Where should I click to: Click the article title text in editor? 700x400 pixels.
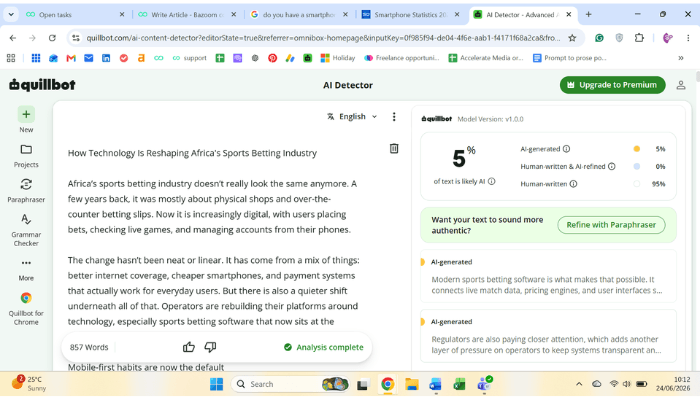pos(192,153)
